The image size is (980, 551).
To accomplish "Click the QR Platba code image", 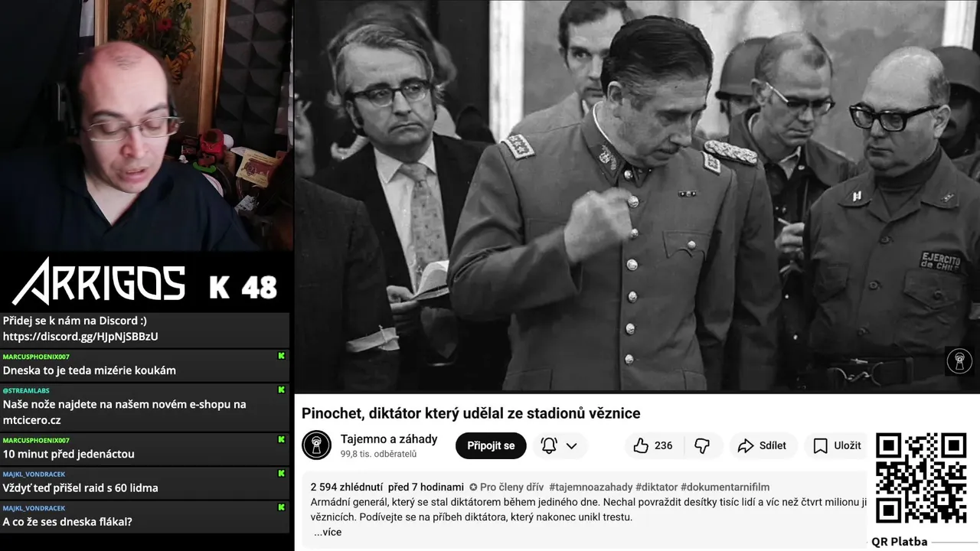I will (x=920, y=478).
